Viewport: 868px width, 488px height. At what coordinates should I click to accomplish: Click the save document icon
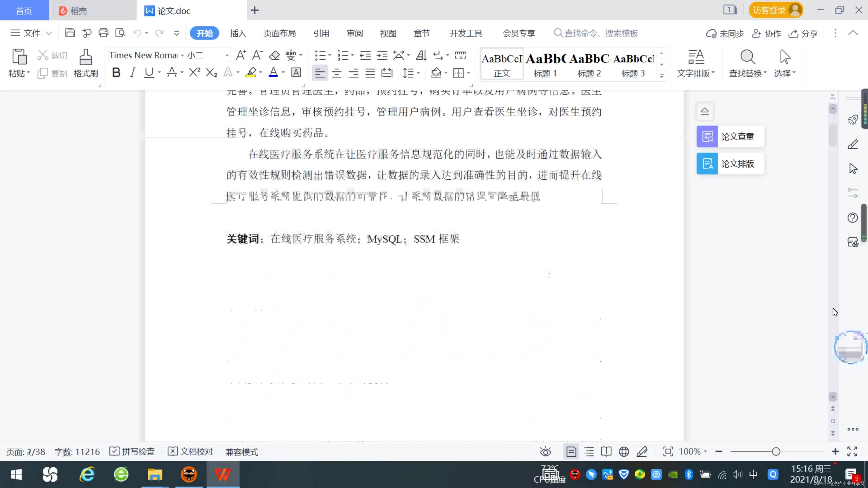(x=70, y=33)
